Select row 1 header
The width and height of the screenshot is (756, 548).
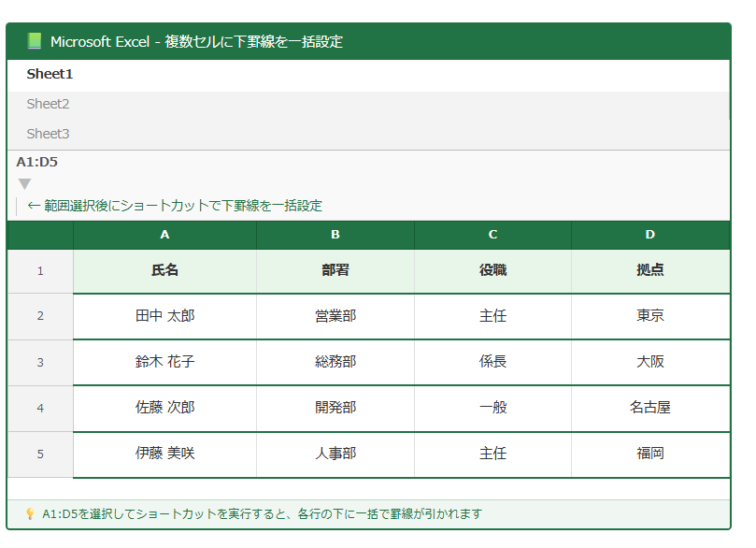pos(40,271)
